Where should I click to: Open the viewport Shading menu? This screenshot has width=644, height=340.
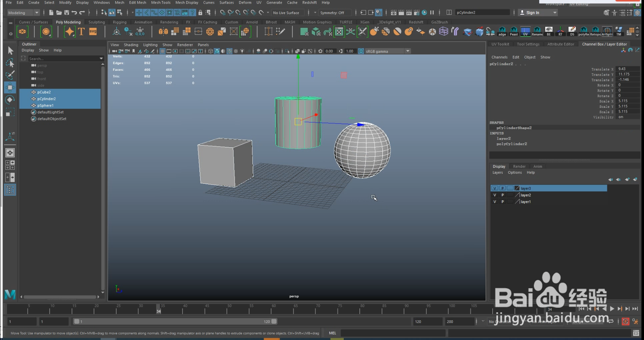[131, 45]
